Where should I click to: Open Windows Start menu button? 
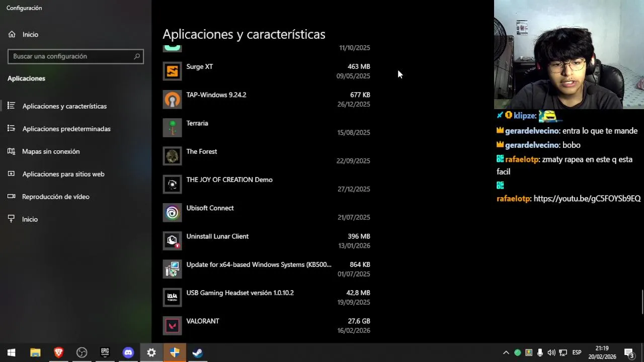point(12,352)
